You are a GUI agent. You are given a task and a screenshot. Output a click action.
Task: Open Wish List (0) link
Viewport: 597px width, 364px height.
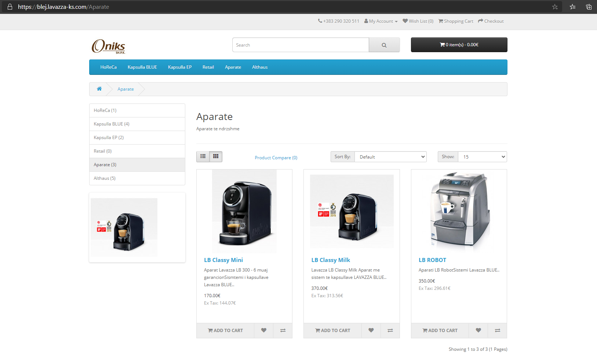pos(418,21)
